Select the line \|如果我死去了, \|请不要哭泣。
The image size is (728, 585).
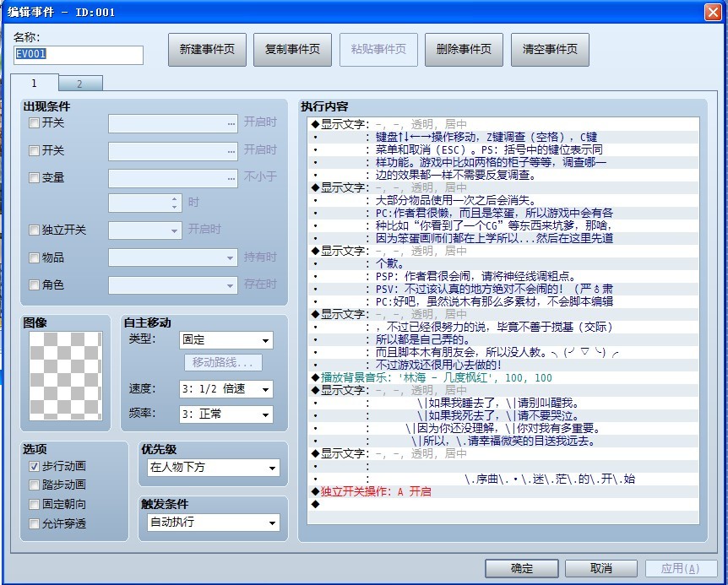click(503, 415)
